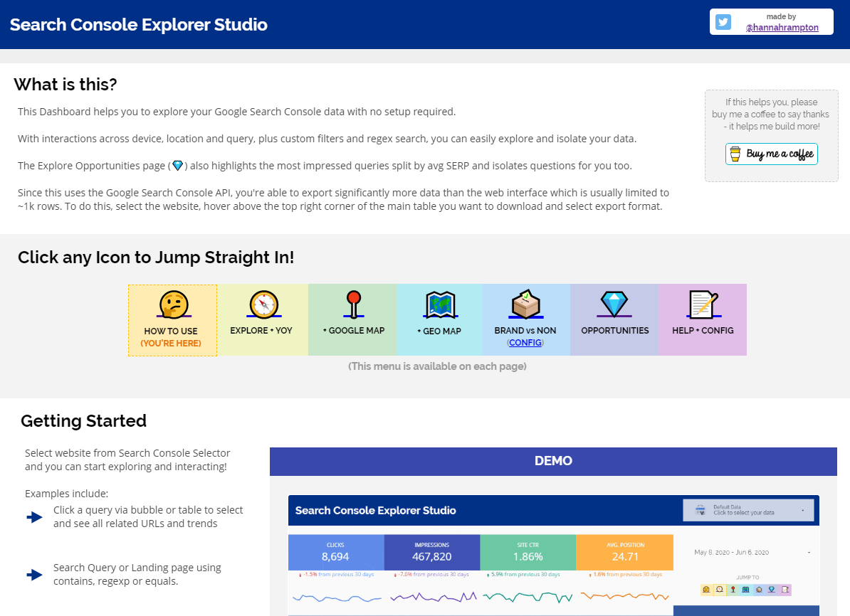
Task: Click the notepad Help + Config icon
Action: 703,304
